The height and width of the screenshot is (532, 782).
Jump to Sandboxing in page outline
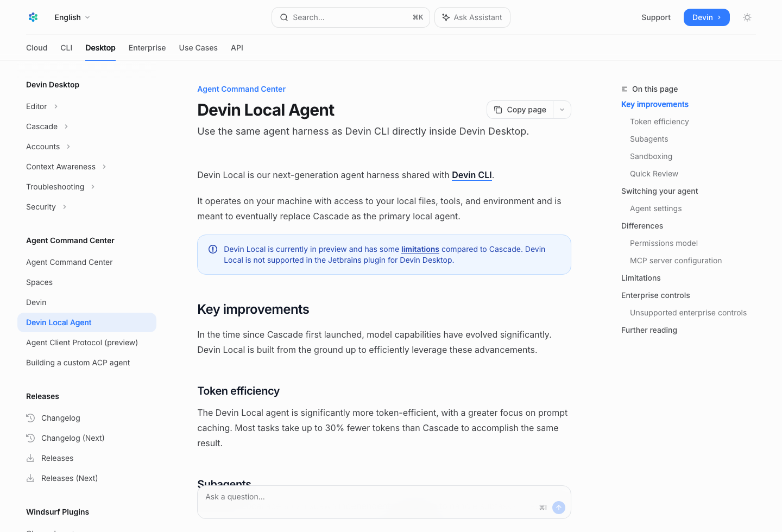click(x=651, y=156)
